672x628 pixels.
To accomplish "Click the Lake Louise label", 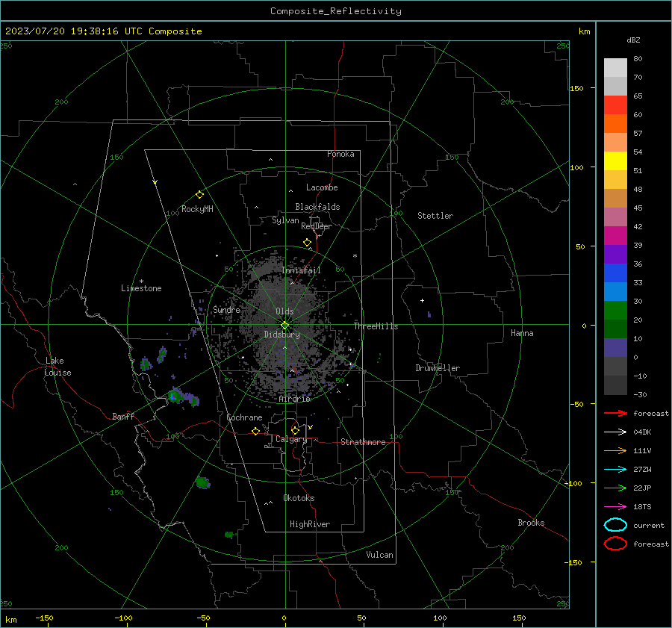I will pos(57,367).
